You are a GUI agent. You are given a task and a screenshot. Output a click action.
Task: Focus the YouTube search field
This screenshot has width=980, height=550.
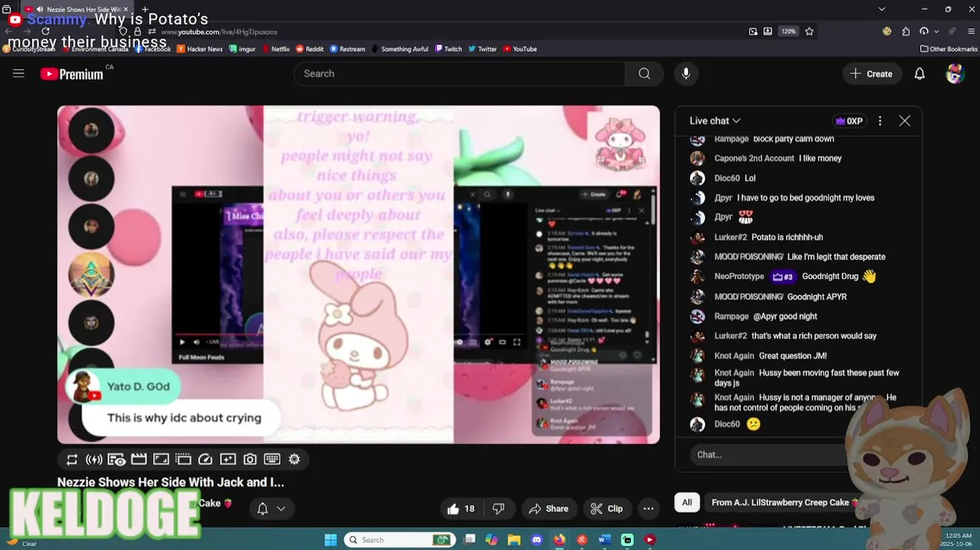460,73
